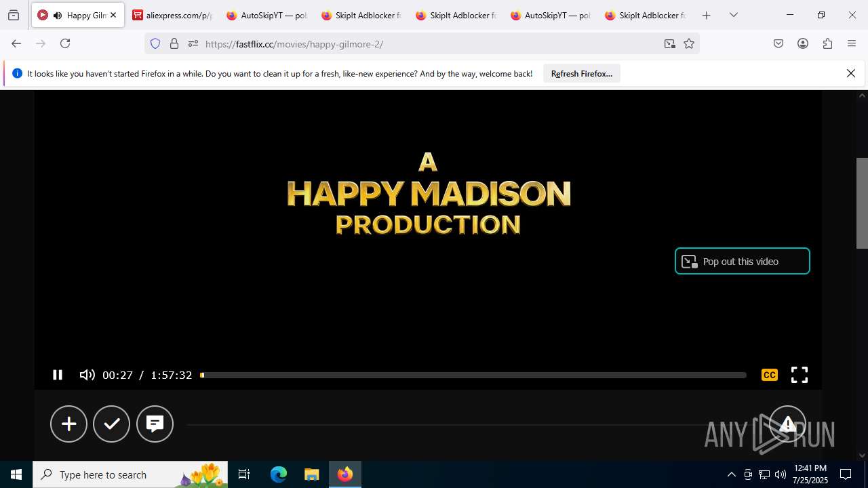The width and height of the screenshot is (868, 488).
Task: Open a new browser tab
Action: (x=706, y=15)
